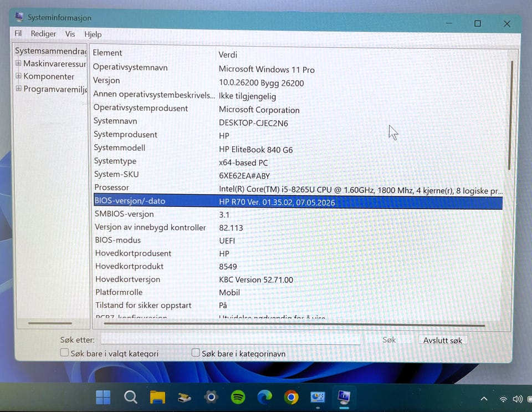Select the System-SKU row label
The image size is (532, 412).
(x=116, y=175)
